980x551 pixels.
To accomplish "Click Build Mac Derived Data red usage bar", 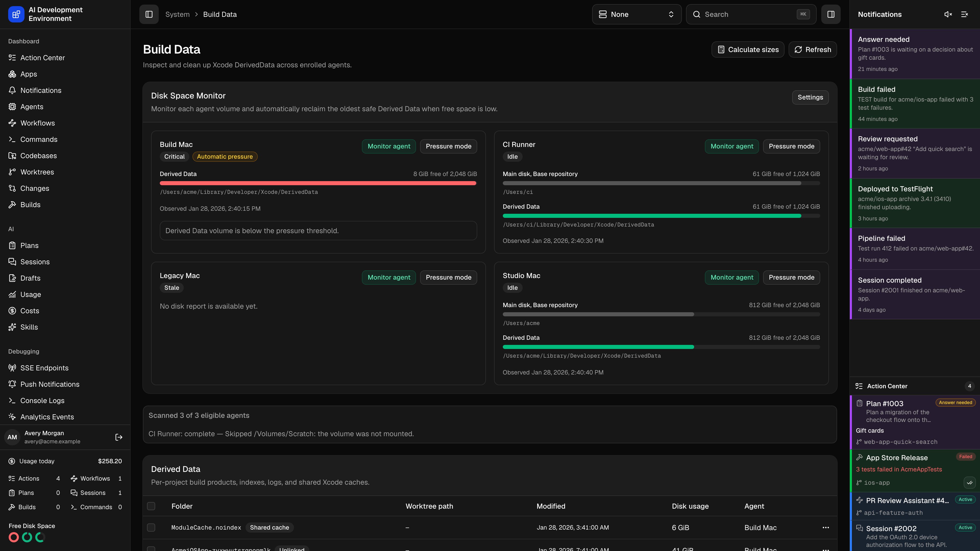I will click(318, 183).
